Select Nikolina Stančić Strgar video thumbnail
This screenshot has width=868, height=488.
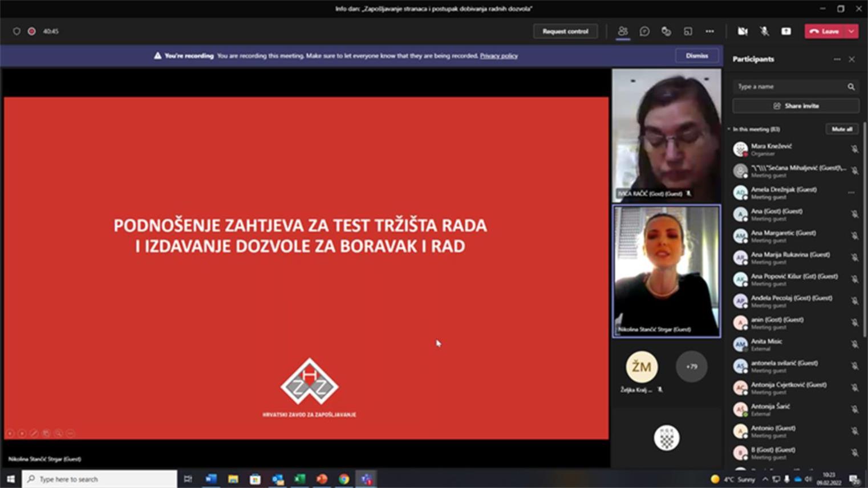coord(666,271)
